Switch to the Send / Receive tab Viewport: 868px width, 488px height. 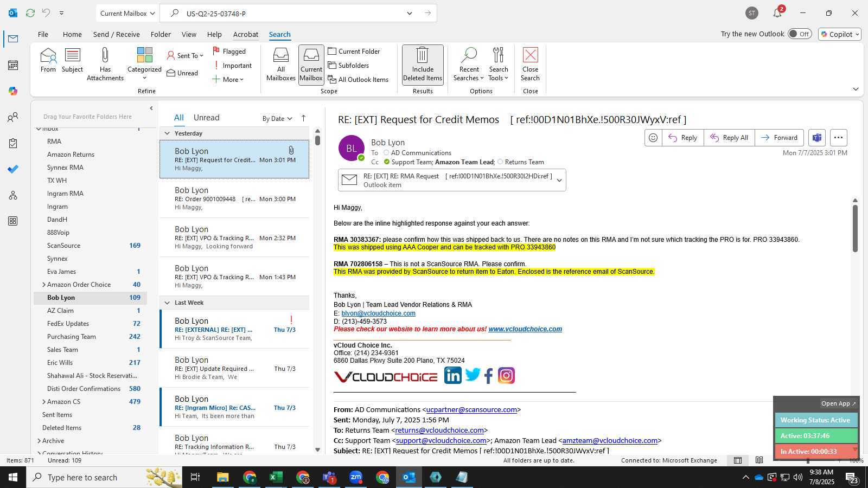pyautogui.click(x=116, y=34)
